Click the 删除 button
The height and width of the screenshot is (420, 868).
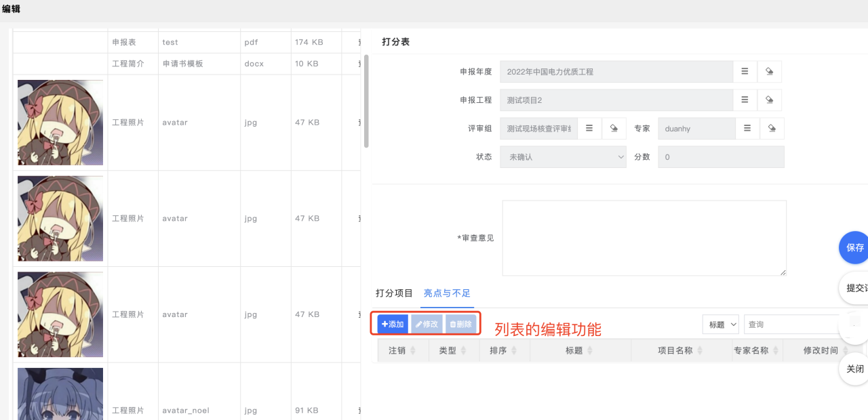460,324
